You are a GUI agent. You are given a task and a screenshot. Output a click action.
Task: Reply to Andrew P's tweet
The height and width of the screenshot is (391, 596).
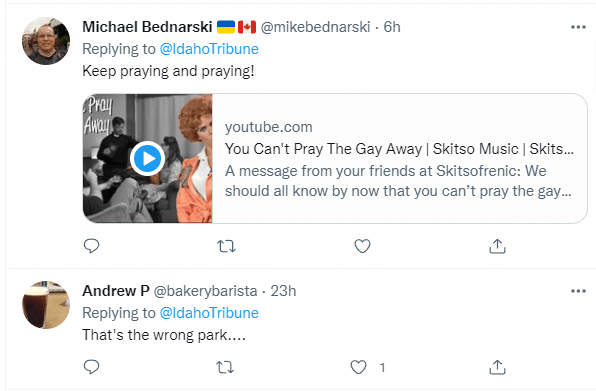(x=91, y=367)
